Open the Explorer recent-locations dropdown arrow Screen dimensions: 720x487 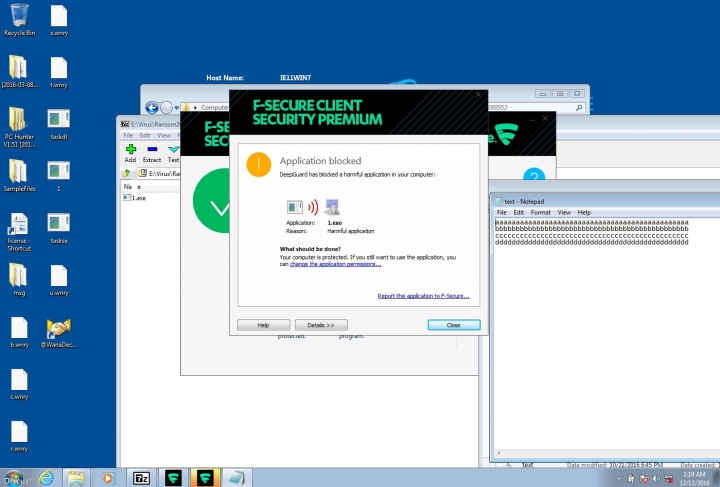[176, 108]
